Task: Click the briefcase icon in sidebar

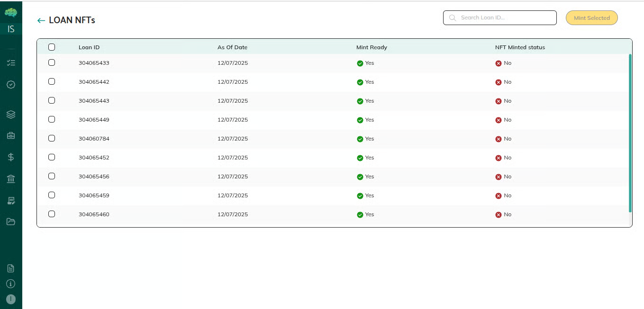Action: pos(11,136)
